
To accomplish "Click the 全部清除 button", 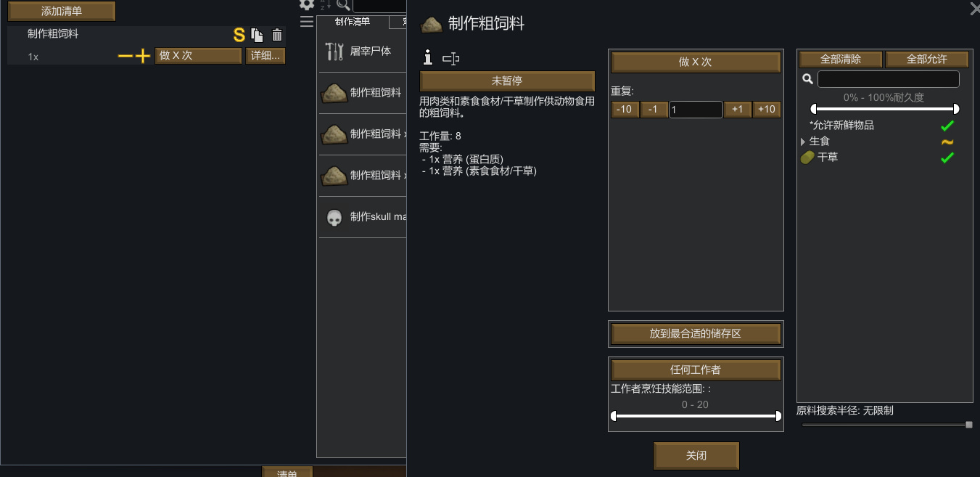I will point(841,60).
